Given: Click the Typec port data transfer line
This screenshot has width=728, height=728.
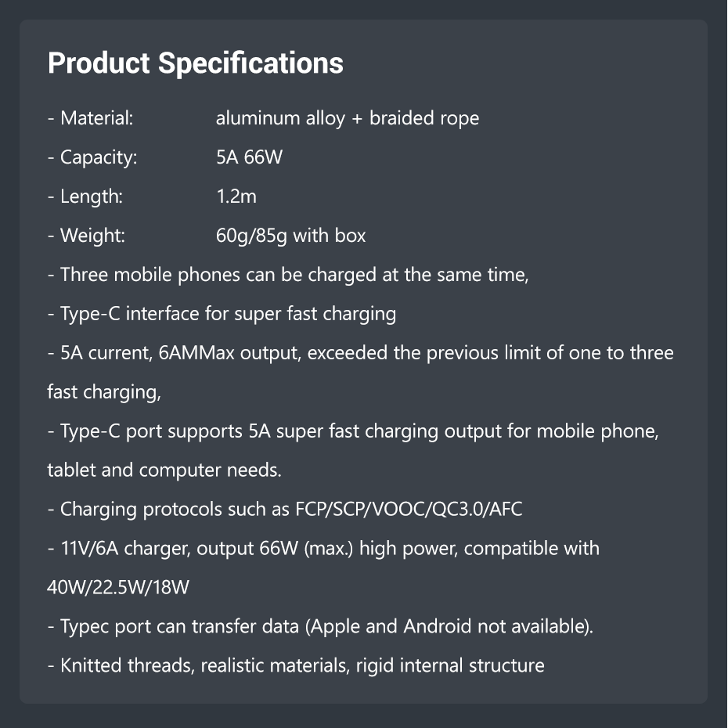Looking at the screenshot, I should (x=319, y=627).
